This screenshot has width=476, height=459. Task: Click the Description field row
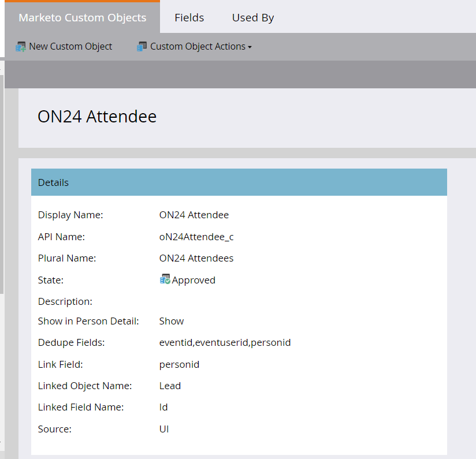(65, 301)
